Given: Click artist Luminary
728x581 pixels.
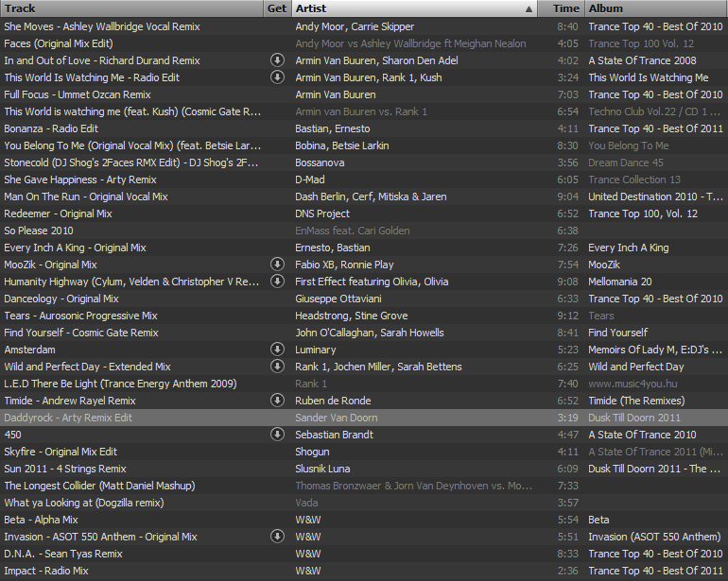Looking at the screenshot, I should pyautogui.click(x=316, y=350).
